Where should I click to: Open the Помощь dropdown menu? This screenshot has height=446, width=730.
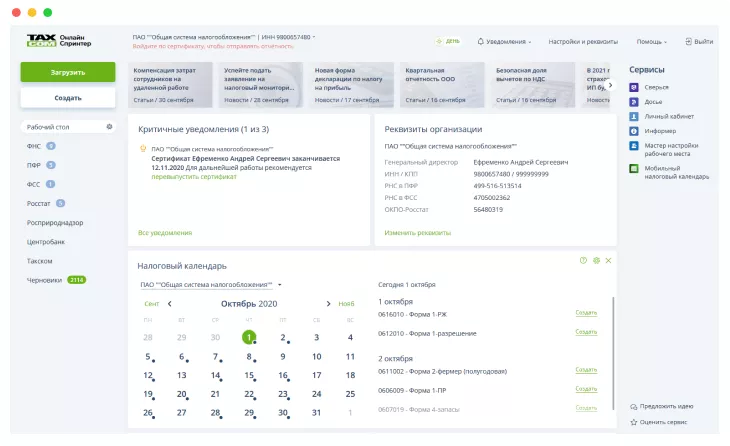click(x=651, y=41)
